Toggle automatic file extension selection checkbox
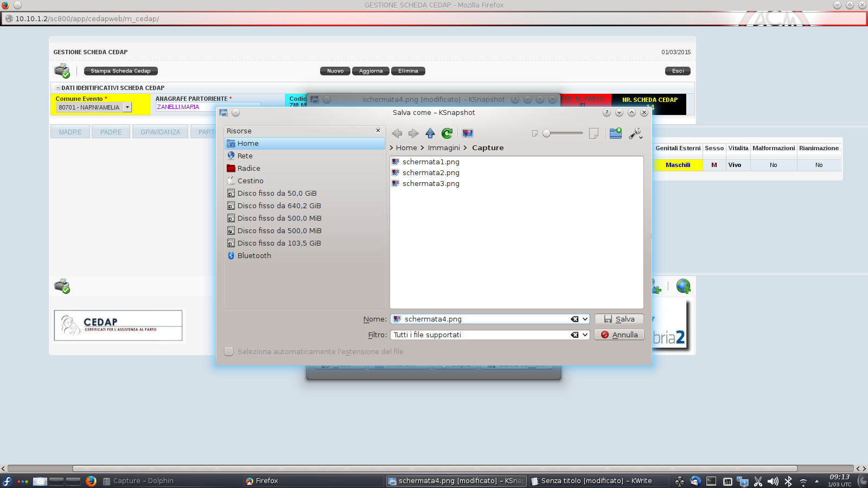 click(229, 351)
